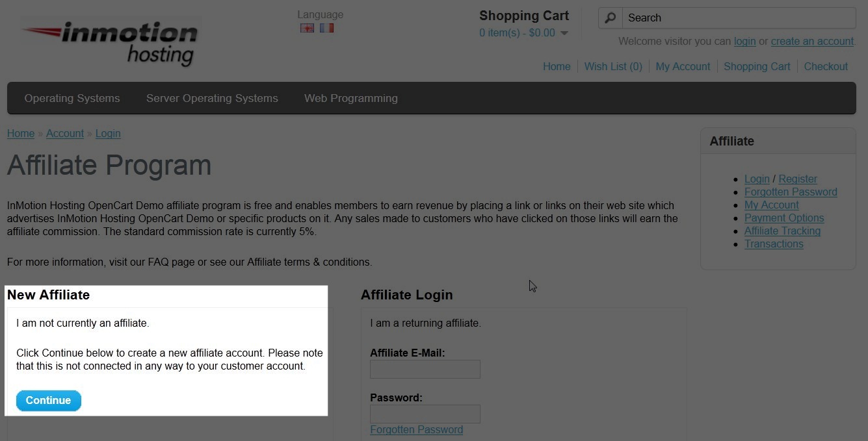Select the French language flag
This screenshot has width=868, height=441.
(326, 28)
